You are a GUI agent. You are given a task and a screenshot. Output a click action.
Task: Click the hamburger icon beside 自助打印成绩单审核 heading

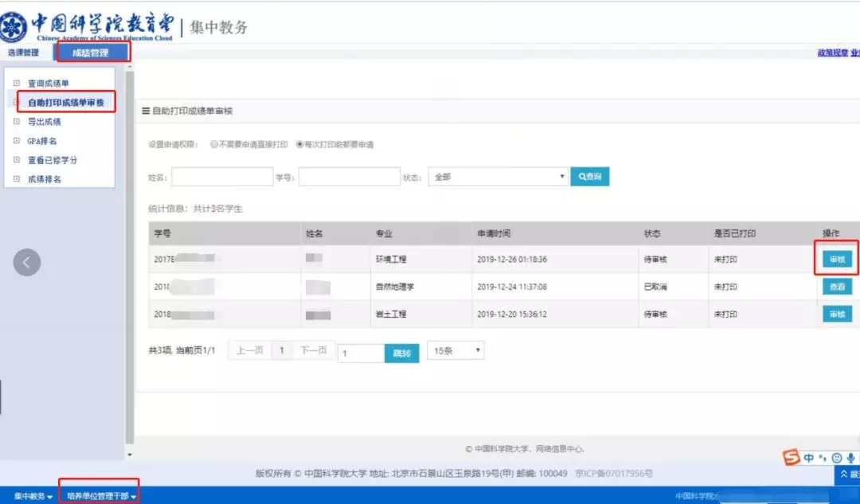[146, 111]
